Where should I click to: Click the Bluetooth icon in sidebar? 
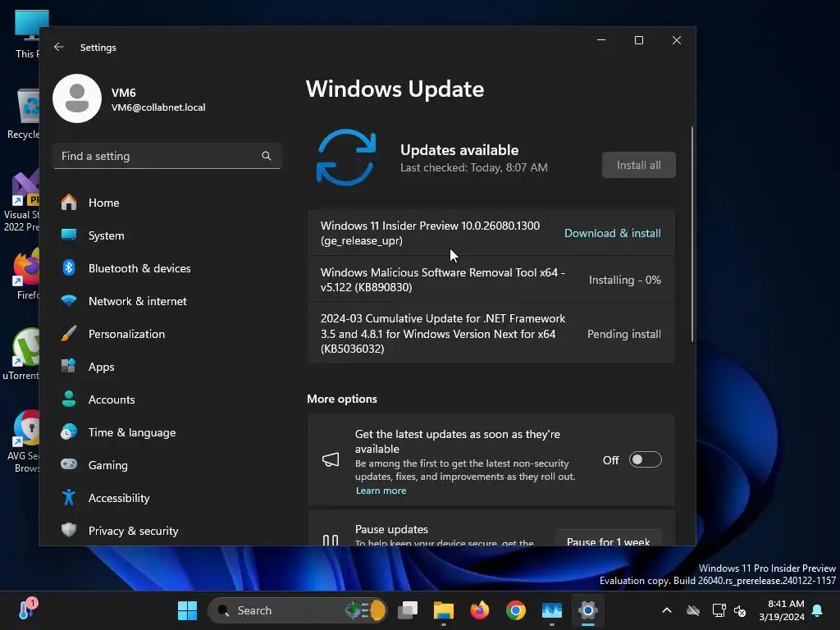point(69,268)
